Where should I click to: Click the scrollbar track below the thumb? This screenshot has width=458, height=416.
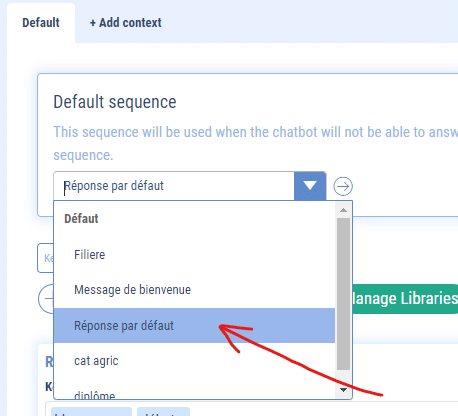(343, 377)
